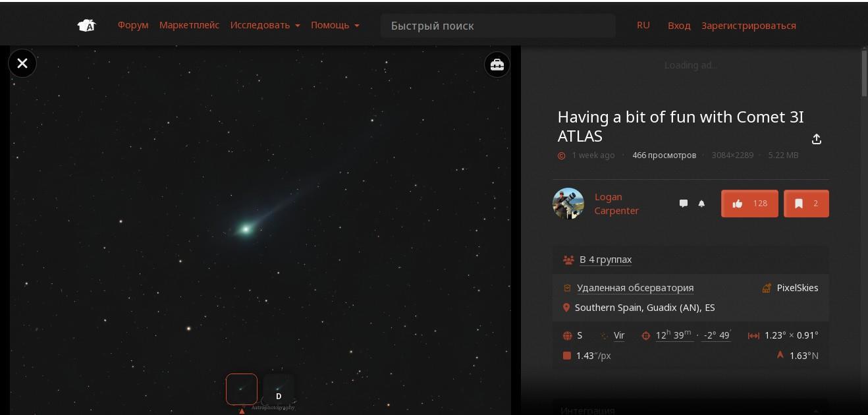The width and height of the screenshot is (868, 415).
Task: Click the AstroBin logo icon
Action: click(87, 26)
